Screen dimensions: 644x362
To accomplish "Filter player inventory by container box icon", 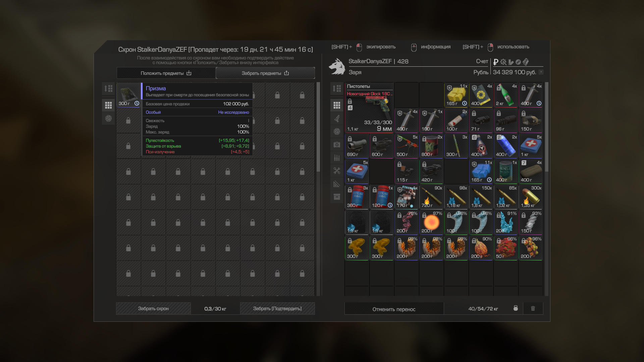I will pyautogui.click(x=337, y=197).
